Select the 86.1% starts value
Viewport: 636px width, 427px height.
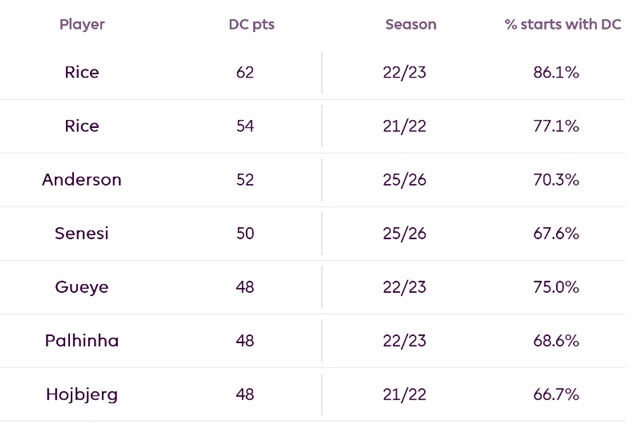click(x=556, y=73)
